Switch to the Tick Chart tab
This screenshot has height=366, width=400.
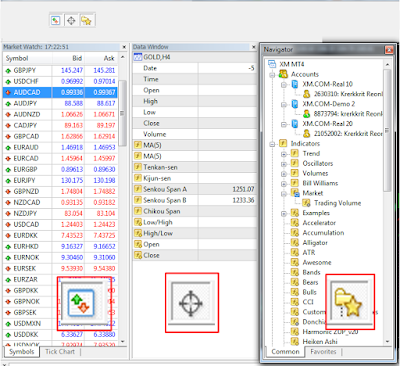pos(60,352)
